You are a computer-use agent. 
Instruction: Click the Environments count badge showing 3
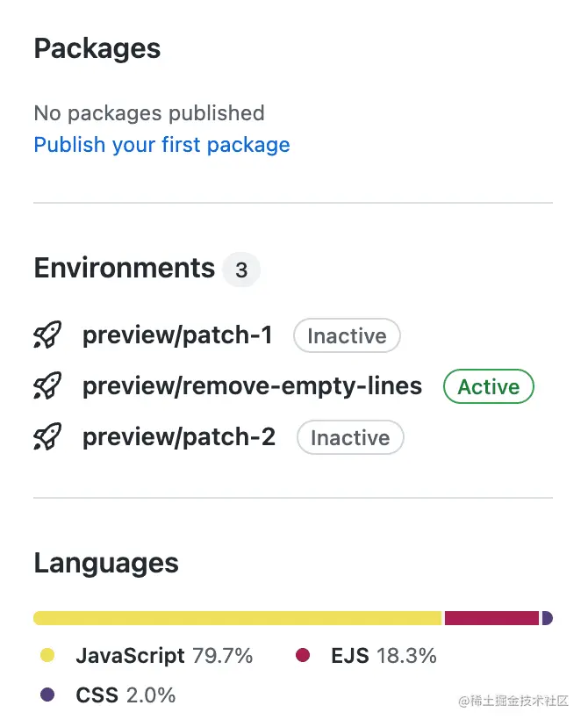(x=241, y=270)
